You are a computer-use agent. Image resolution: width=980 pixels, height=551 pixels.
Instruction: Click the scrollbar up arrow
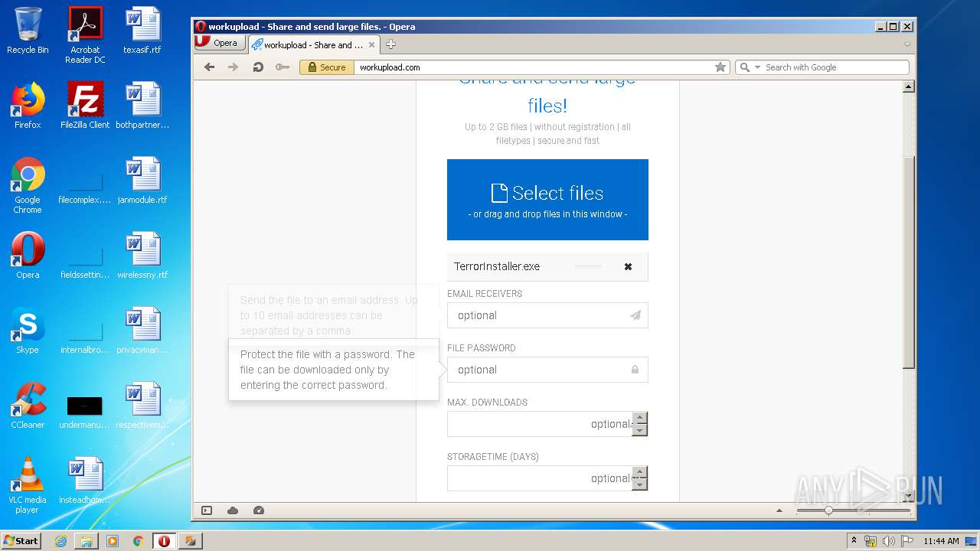tap(909, 86)
